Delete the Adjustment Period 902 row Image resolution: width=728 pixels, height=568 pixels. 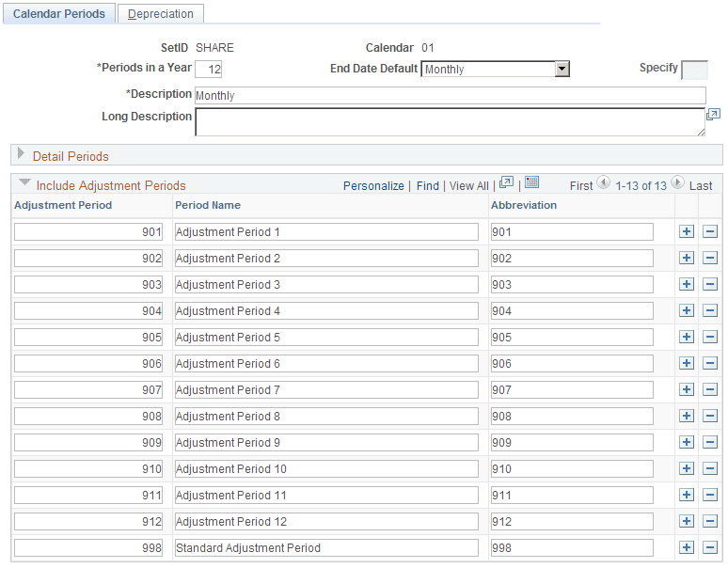[710, 258]
